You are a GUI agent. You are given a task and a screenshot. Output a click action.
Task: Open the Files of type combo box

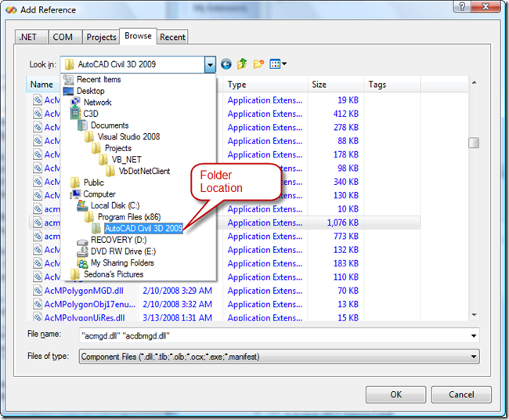click(x=279, y=357)
